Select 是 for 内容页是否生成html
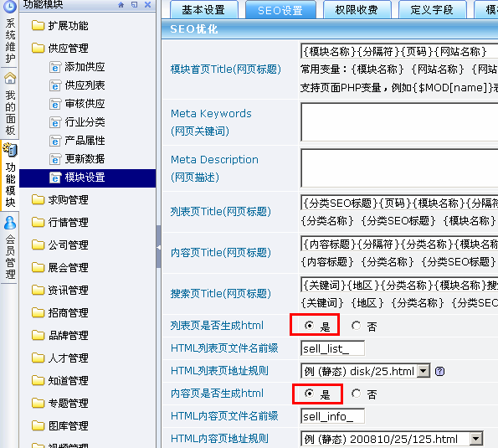The width and height of the screenshot is (498, 448). coord(310,394)
